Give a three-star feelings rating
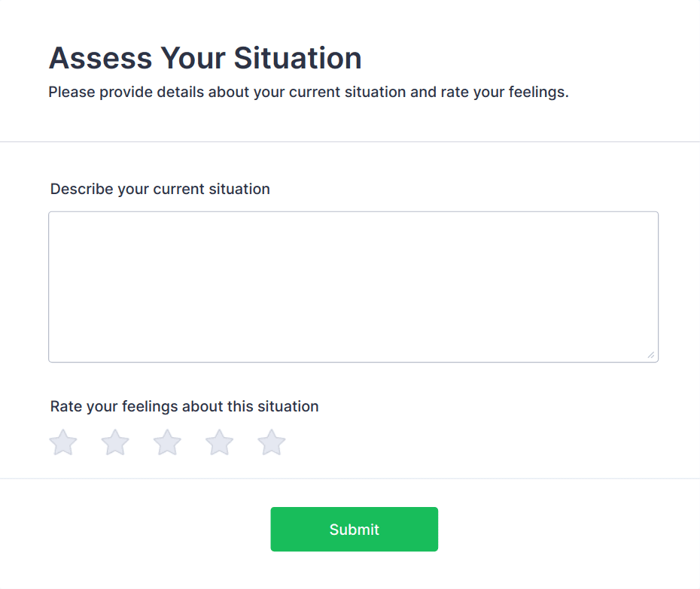700x589 pixels. coord(167,442)
